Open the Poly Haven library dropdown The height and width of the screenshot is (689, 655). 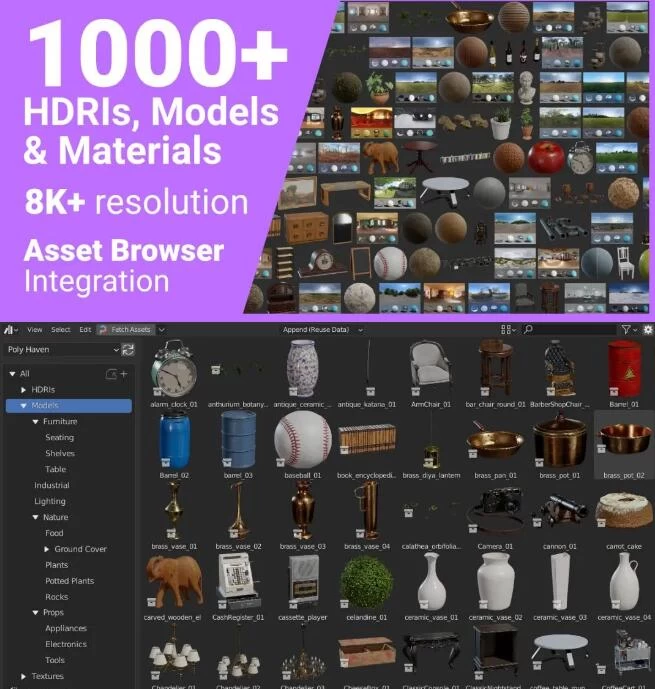[62, 350]
